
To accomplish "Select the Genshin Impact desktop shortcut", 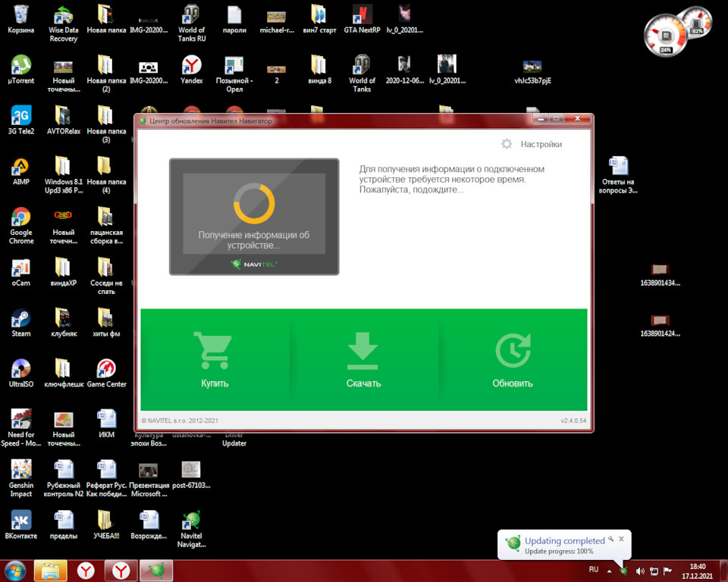I will (x=21, y=479).
